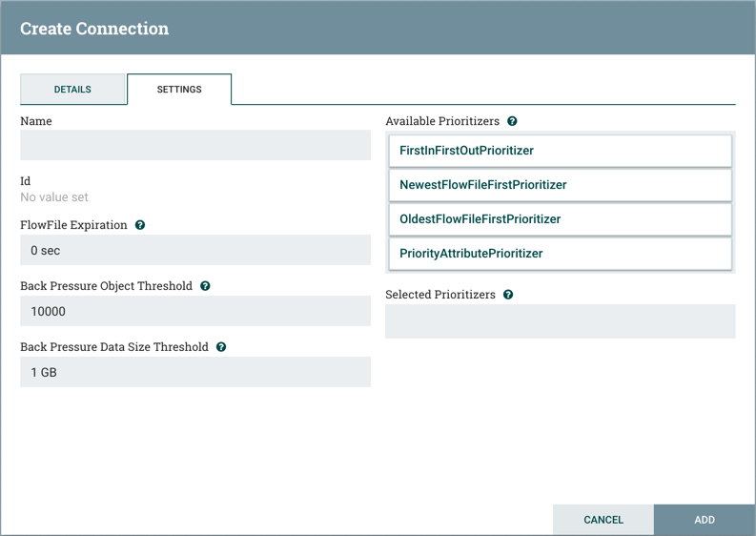The image size is (756, 536).
Task: Switch to the Details tab
Action: click(72, 90)
